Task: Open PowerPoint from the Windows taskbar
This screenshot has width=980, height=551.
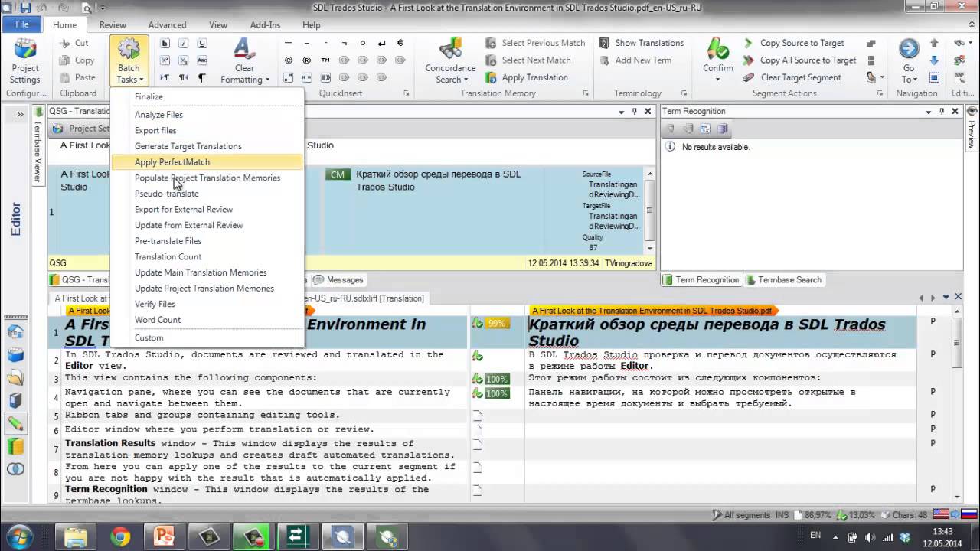Action: [x=165, y=536]
